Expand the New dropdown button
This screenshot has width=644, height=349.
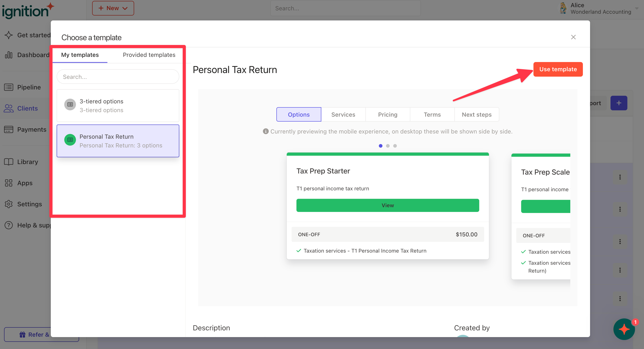(x=113, y=8)
